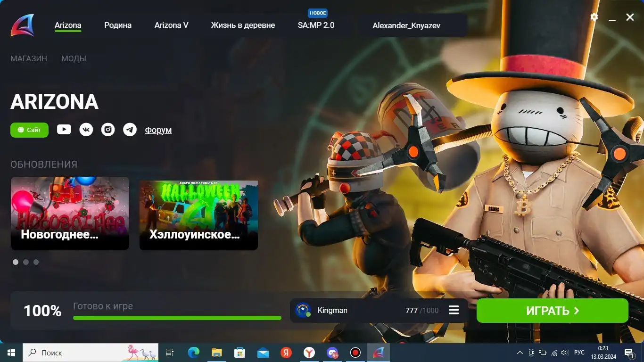This screenshot has width=644, height=362.
Task: Open the Mail app in taskbar
Action: (263, 353)
